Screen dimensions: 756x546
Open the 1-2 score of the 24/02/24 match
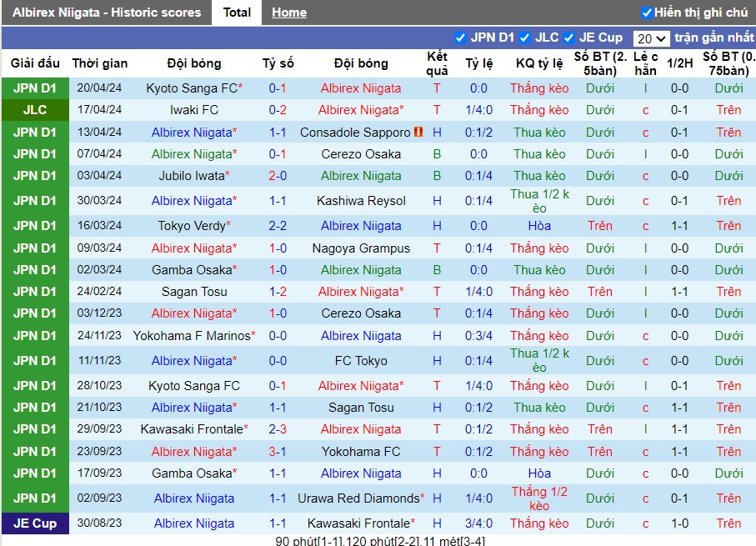[x=278, y=291]
